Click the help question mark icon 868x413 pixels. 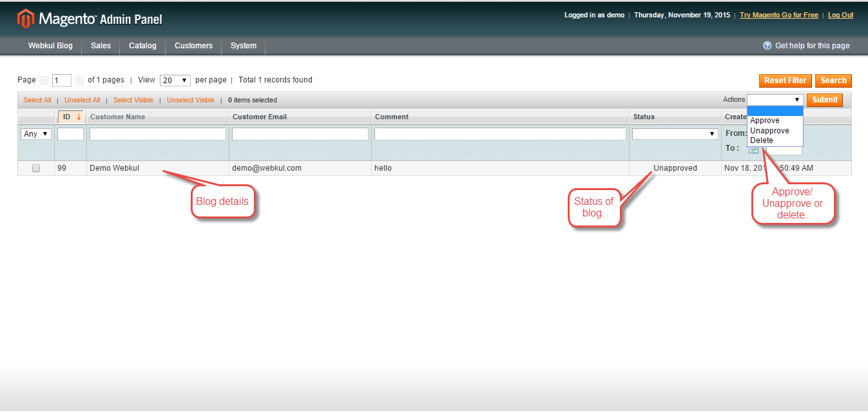[x=767, y=46]
